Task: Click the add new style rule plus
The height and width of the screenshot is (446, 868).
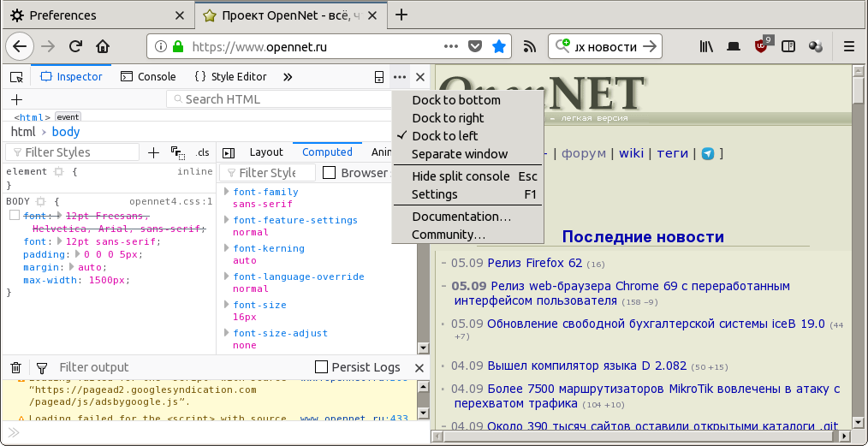Action: [x=153, y=152]
